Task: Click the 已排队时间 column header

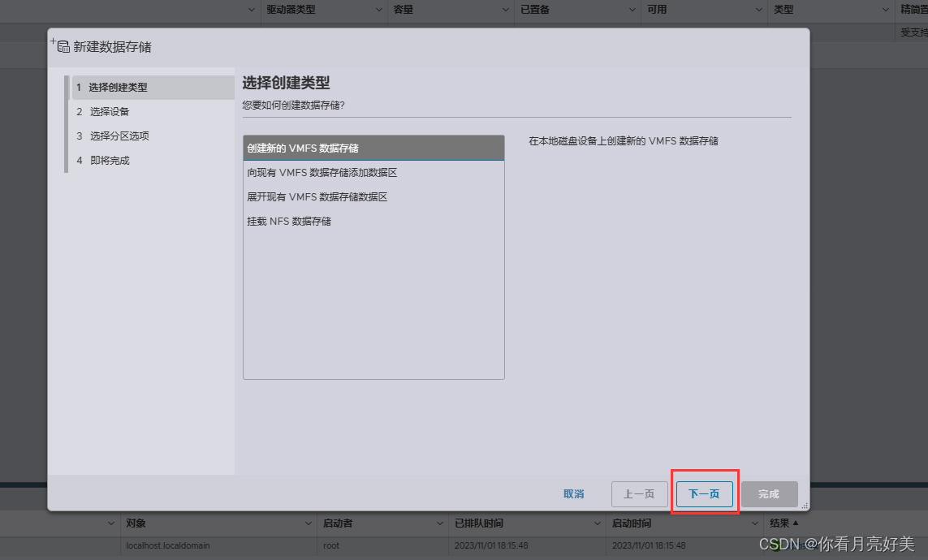Action: pos(479,523)
